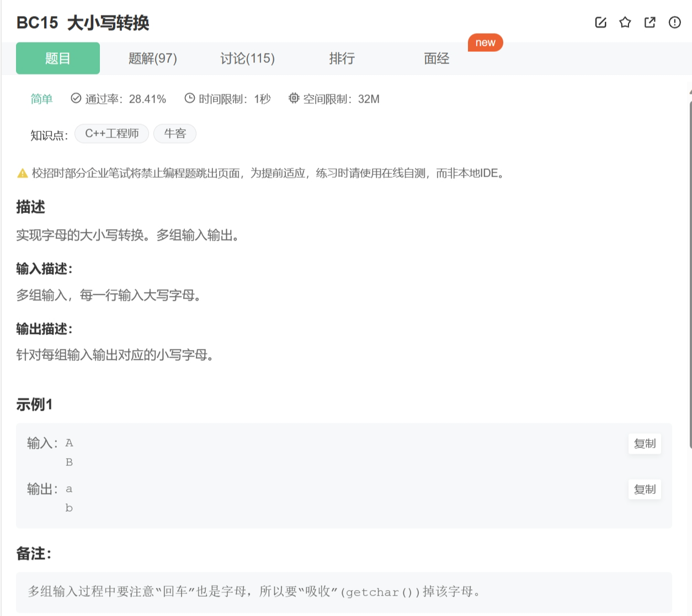This screenshot has height=616, width=692.
Task: Click the memory limit chip icon
Action: click(294, 98)
